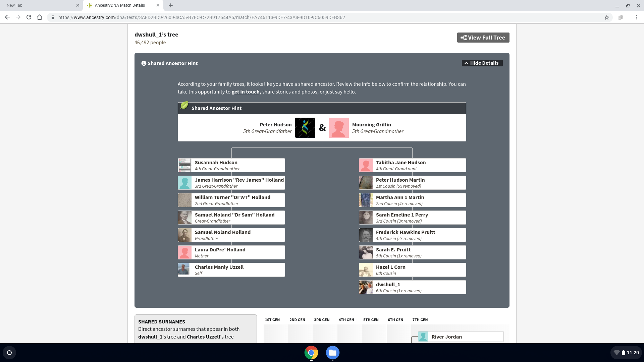Click the ChromeOS launcher circle button
Image resolution: width=644 pixels, height=362 pixels.
(9, 353)
